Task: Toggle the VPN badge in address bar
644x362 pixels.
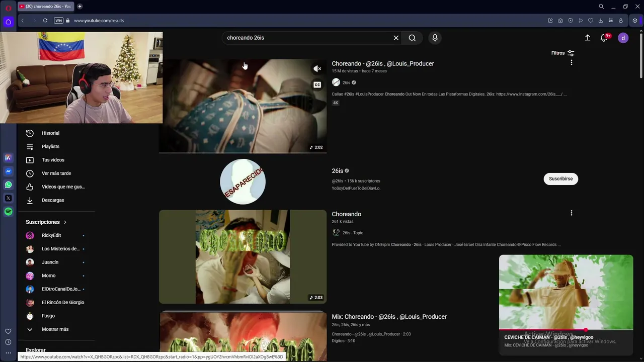Action: pos(59,21)
